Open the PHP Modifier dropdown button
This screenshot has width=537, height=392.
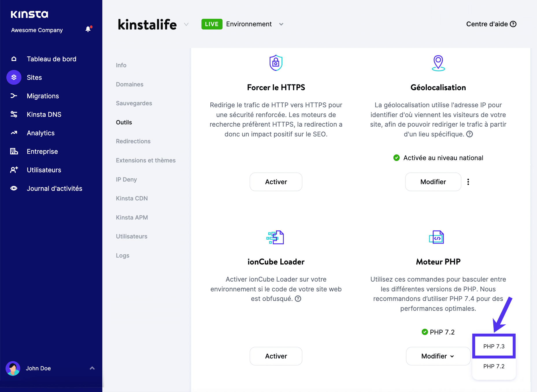(438, 356)
